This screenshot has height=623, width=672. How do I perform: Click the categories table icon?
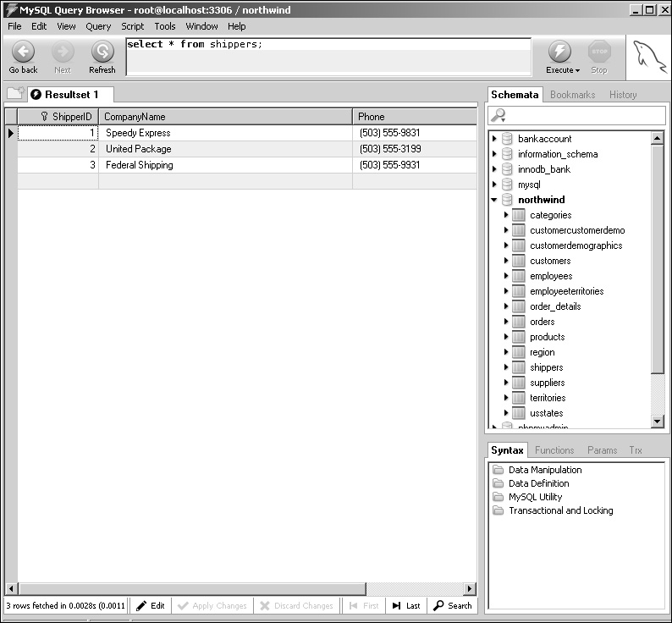point(519,215)
